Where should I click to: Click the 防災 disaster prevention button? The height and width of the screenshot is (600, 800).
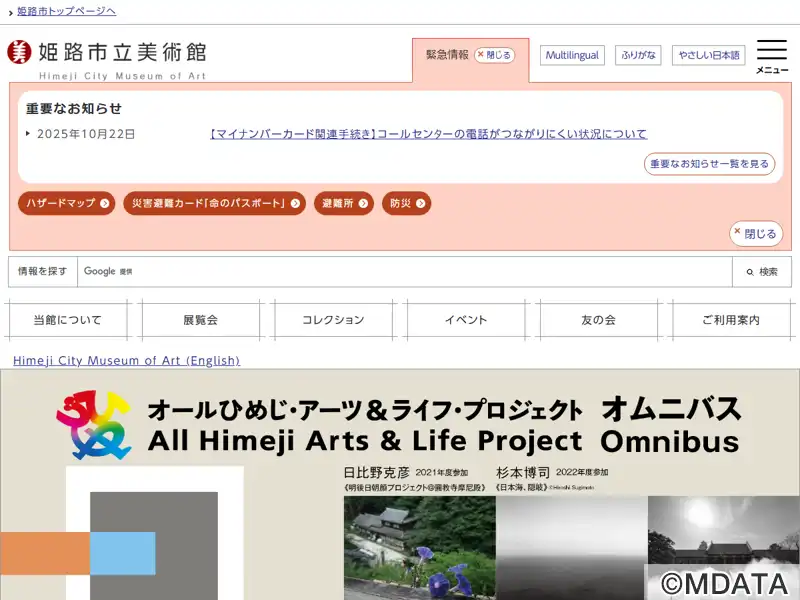(406, 203)
